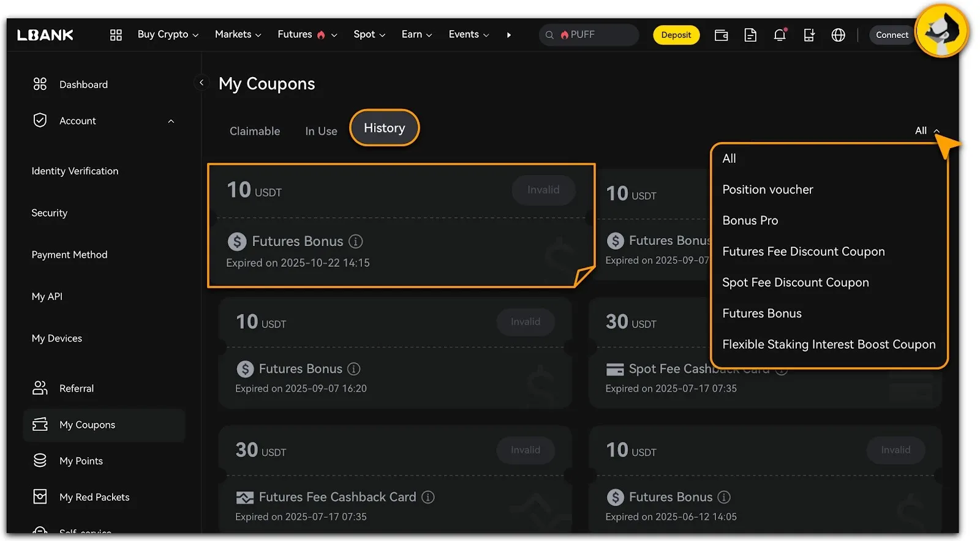Switch to the In Use tab

[321, 131]
